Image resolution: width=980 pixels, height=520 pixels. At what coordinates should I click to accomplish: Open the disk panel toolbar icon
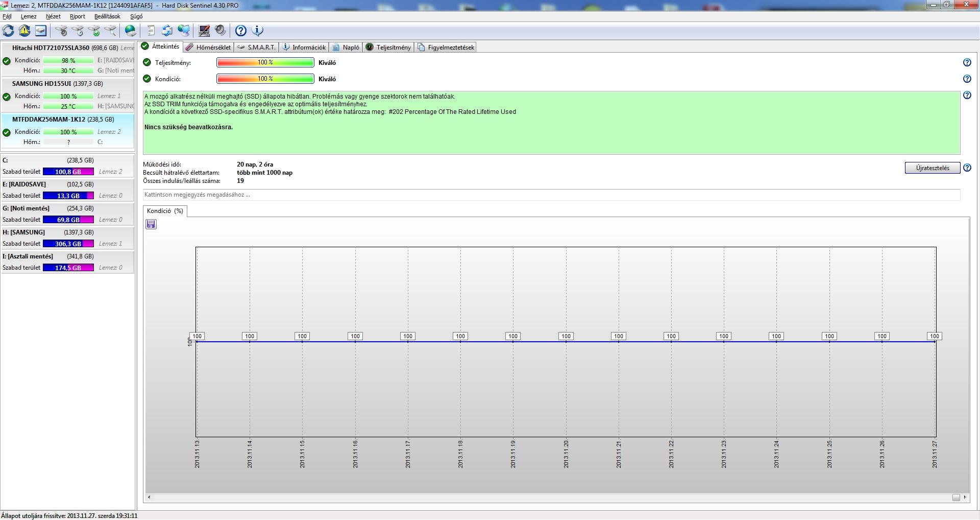click(41, 31)
